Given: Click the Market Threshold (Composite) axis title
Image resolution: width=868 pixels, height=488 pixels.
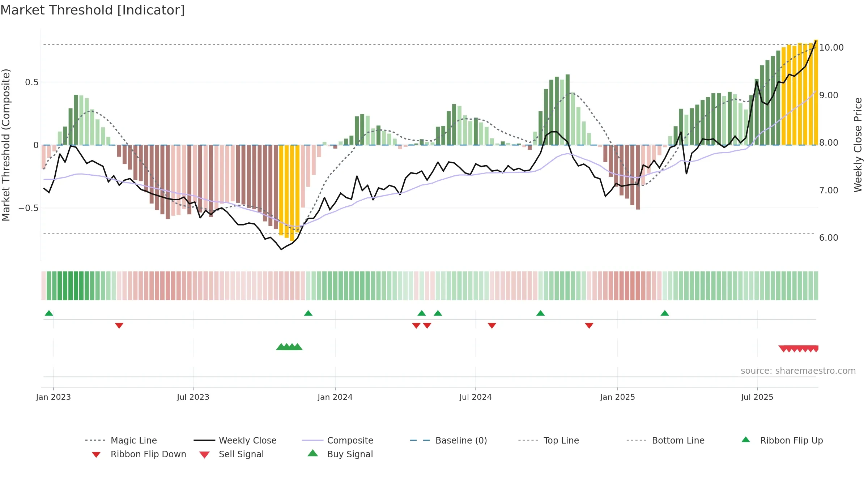Looking at the screenshot, I should [6, 145].
